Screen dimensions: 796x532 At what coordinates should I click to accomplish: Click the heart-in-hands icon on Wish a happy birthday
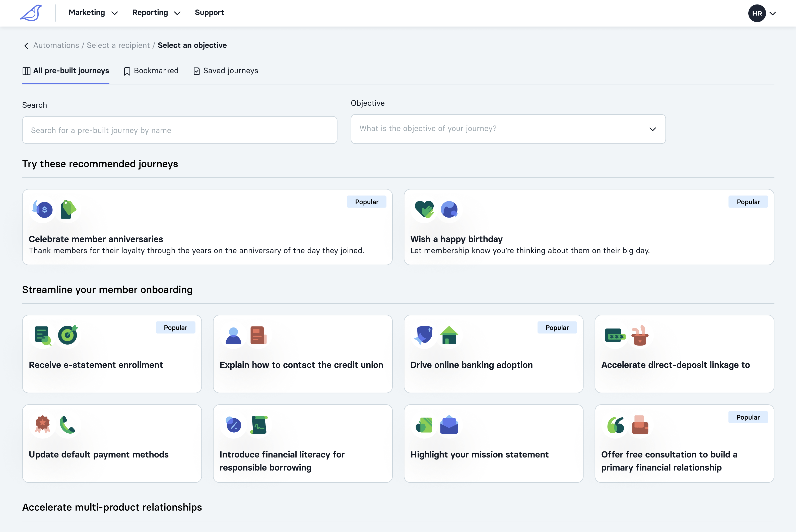tap(424, 209)
